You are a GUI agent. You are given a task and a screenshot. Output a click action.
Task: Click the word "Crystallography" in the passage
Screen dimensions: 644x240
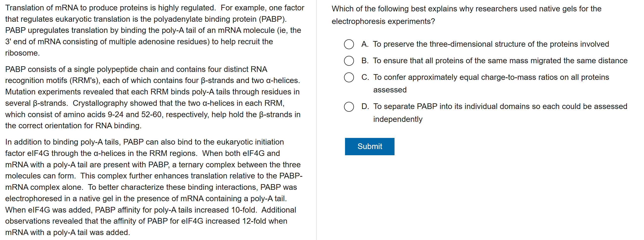point(100,103)
